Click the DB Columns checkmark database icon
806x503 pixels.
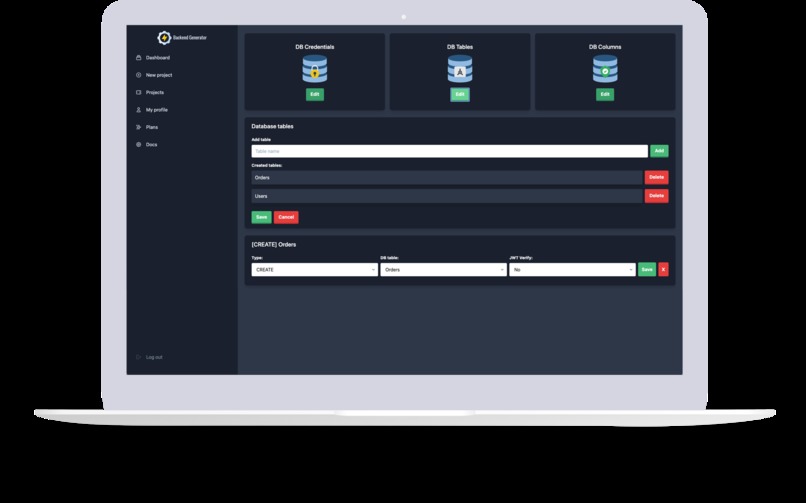[x=605, y=69]
